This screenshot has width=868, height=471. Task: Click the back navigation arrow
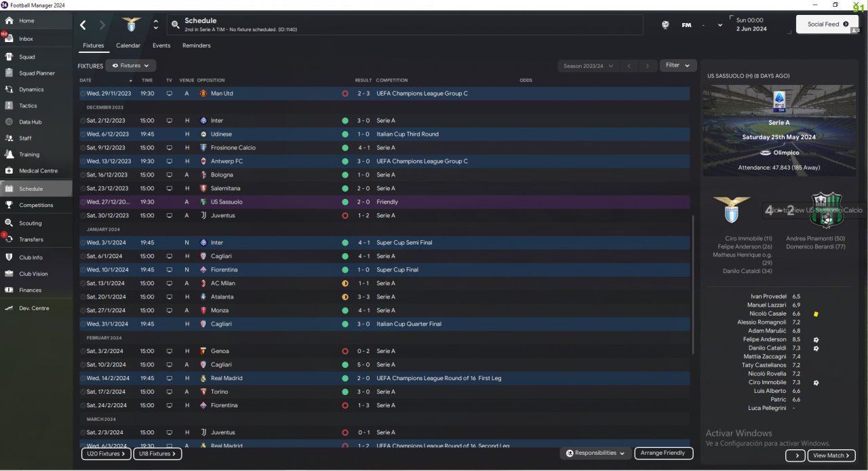(x=83, y=25)
